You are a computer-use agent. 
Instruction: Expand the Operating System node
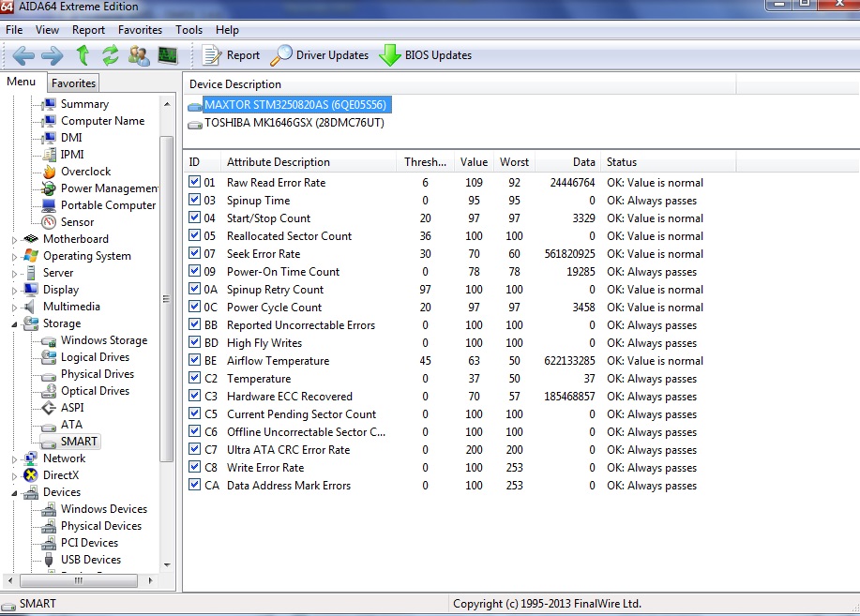pyautogui.click(x=14, y=257)
